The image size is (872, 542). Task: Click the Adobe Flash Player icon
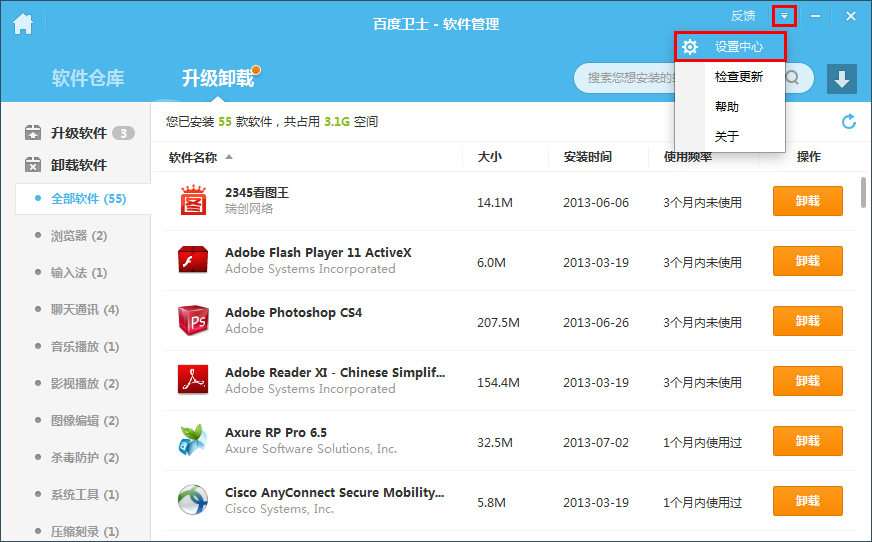193,260
